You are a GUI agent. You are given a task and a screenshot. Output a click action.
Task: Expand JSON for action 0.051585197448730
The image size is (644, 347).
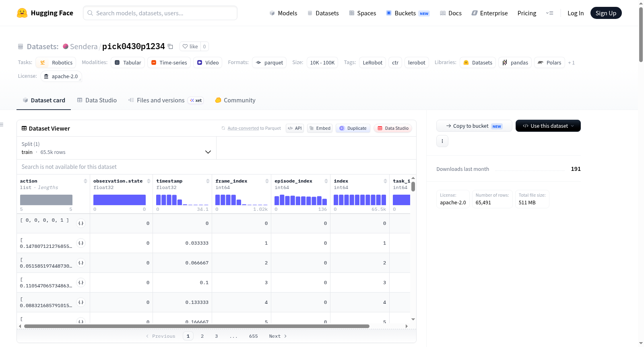coord(81,263)
